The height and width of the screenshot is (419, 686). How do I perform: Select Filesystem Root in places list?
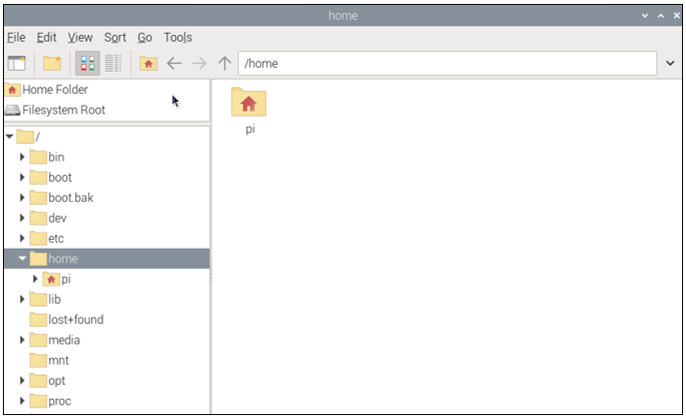107,110
